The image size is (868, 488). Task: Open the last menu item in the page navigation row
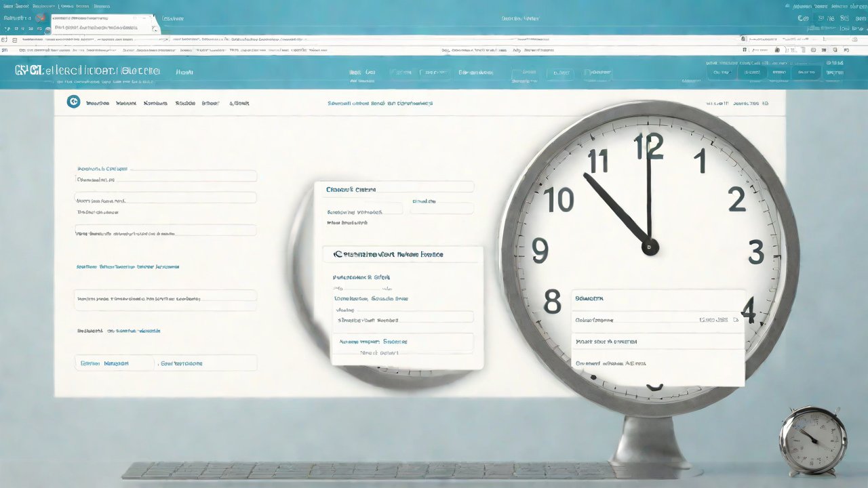[239, 104]
